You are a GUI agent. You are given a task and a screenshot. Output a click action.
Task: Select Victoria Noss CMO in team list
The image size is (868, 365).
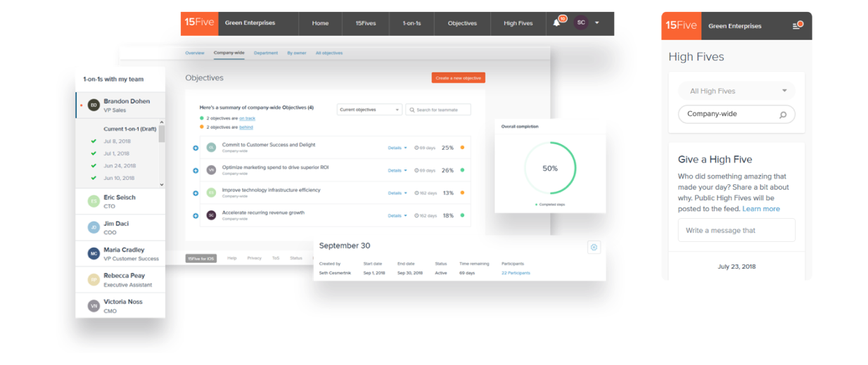(x=120, y=305)
